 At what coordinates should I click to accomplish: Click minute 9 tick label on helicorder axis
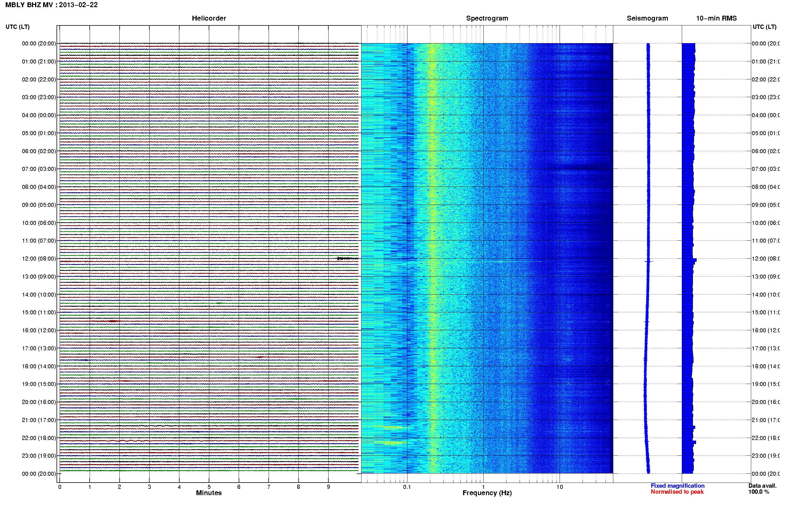(328, 487)
